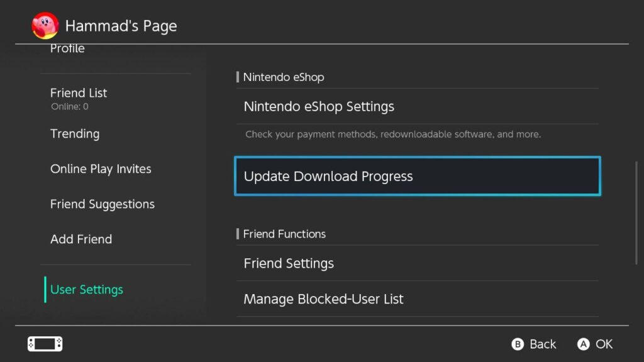Open the Trending section
The height and width of the screenshot is (362, 644).
pyautogui.click(x=75, y=133)
